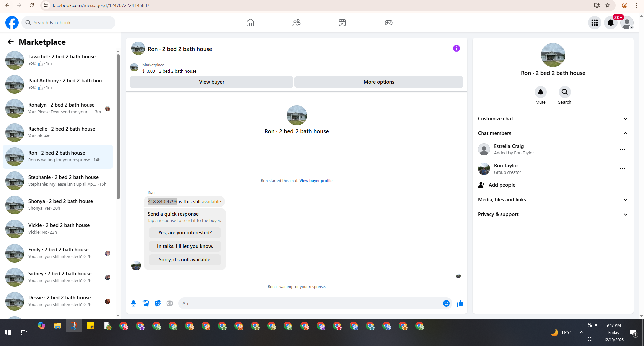This screenshot has width=644, height=346.
Task: Open Stephanie conversation
Action: pyautogui.click(x=58, y=181)
